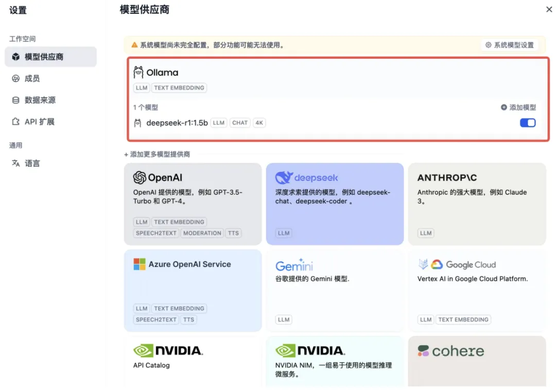The width and height of the screenshot is (556, 392).
Task: Click the plug icon beside API 扩展
Action: coord(15,121)
